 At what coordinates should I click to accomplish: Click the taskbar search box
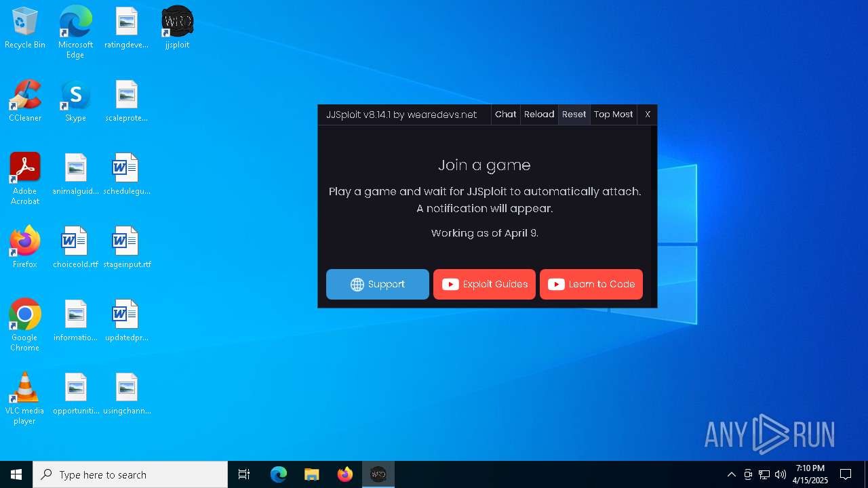[x=130, y=474]
